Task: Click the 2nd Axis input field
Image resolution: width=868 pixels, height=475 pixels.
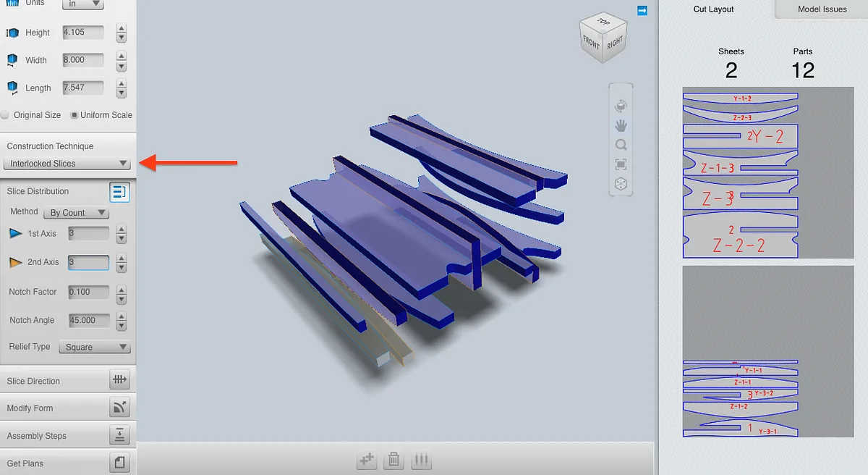Action: click(x=88, y=262)
